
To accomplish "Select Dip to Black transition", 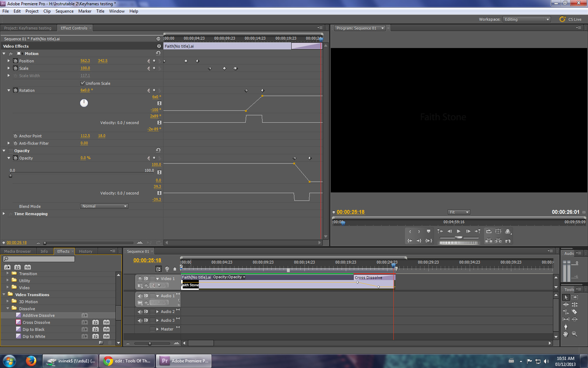I will (34, 329).
